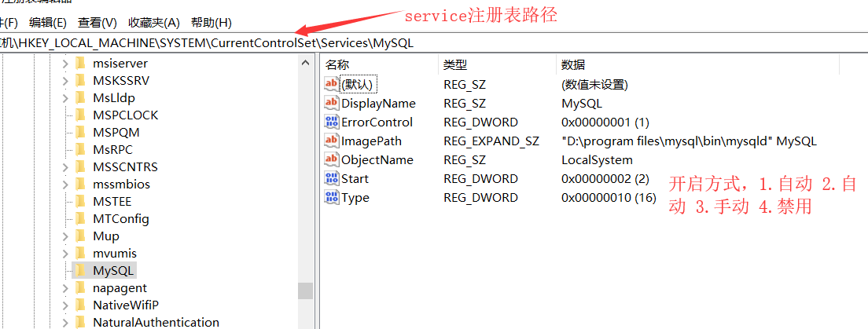Click the 0x00000010 (16) data cell
The image size is (868, 329).
[609, 197]
